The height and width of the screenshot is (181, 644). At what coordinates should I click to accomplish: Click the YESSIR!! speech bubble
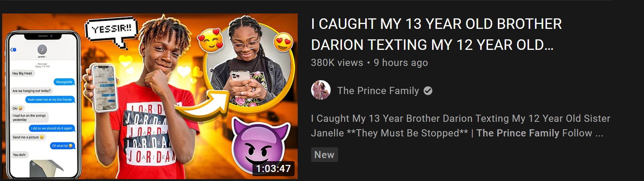[112, 30]
